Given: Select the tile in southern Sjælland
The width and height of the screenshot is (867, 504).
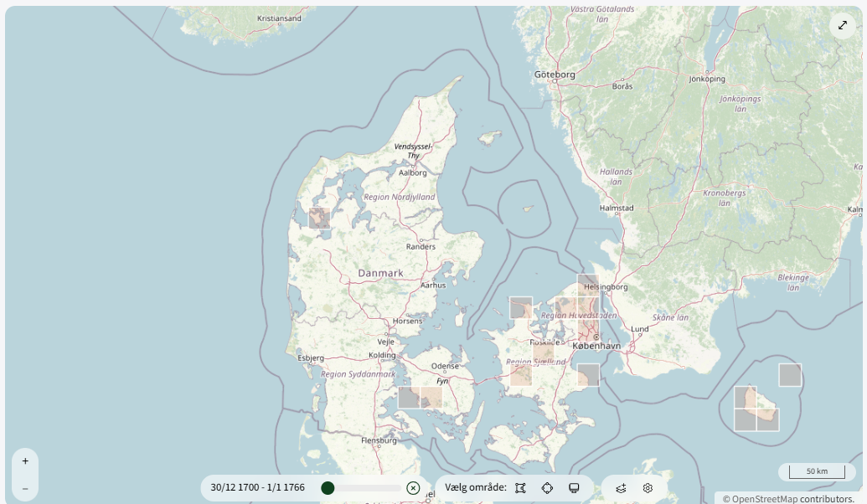Looking at the screenshot, I should tap(519, 374).
